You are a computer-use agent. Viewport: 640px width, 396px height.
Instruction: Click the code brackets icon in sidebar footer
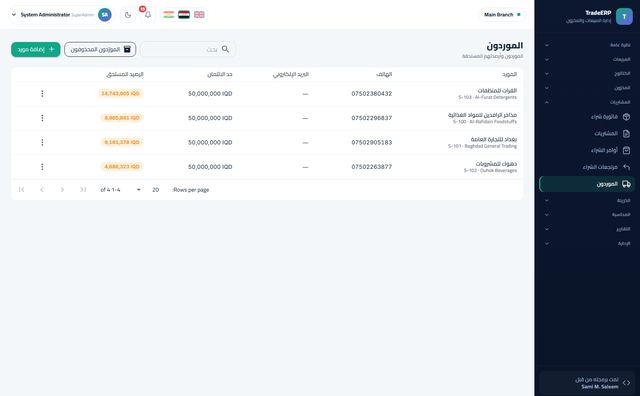coord(627,383)
